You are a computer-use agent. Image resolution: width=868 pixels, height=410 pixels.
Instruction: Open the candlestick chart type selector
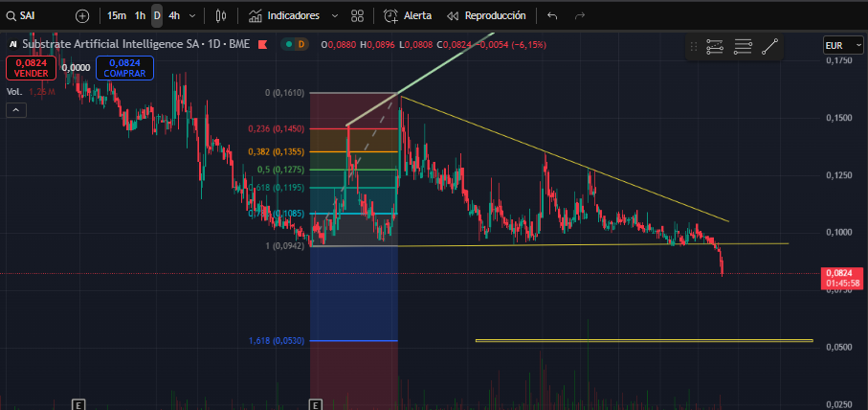tap(221, 16)
